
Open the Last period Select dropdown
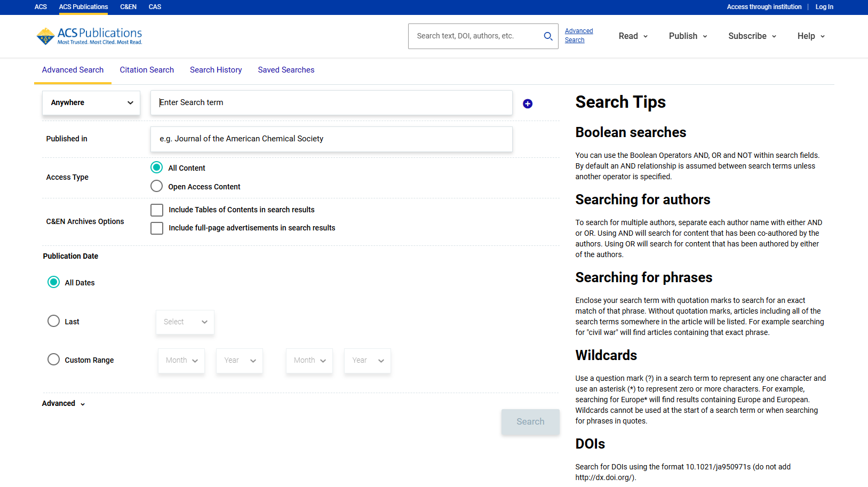pos(185,322)
